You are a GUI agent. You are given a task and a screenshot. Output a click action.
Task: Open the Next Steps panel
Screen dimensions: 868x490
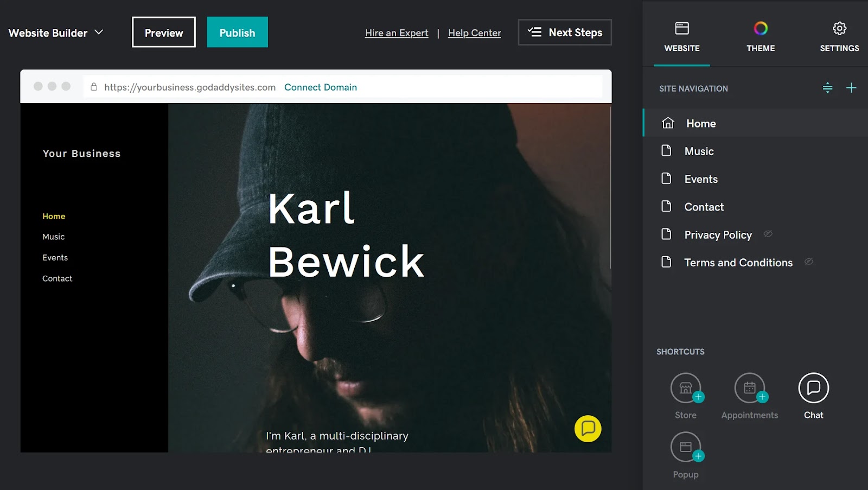coord(564,32)
